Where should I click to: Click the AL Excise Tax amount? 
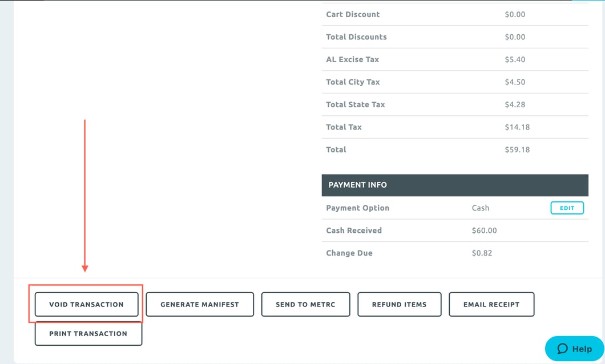pyautogui.click(x=515, y=59)
